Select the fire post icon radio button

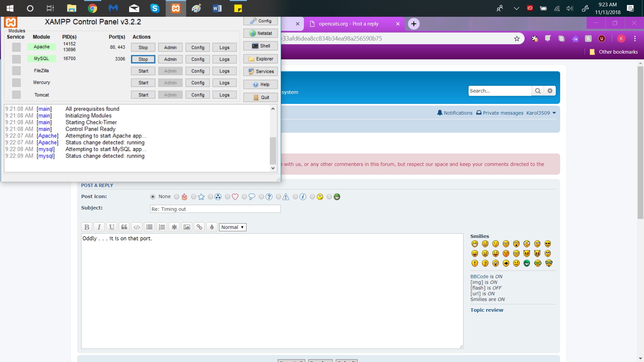coord(176,197)
